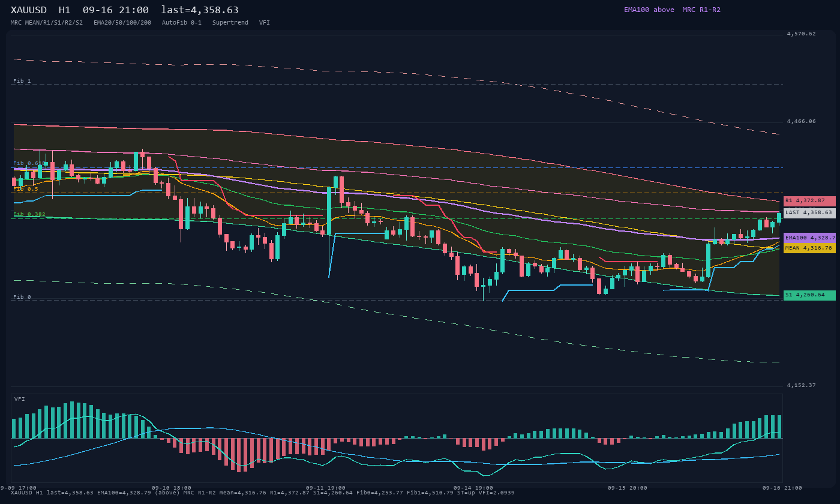Click the 4,570.62 price axis label
Viewport: 840px width, 504px height.
click(x=802, y=34)
